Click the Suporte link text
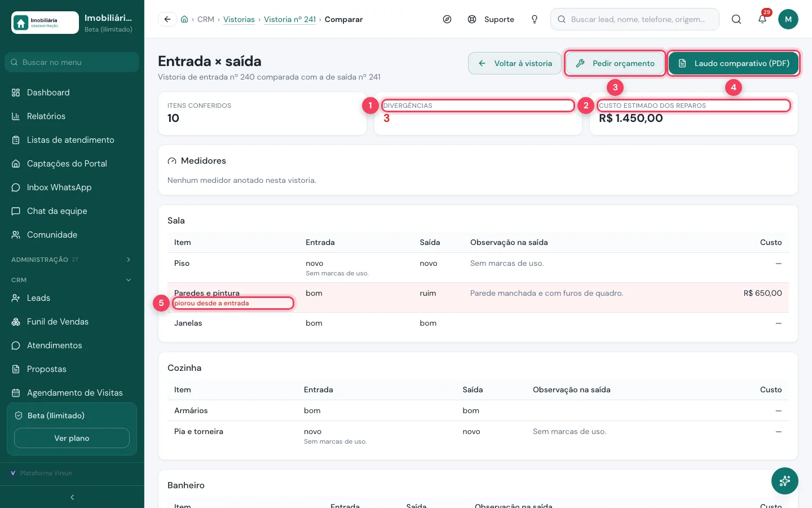Screen dimensions: 812x508 click(499, 19)
